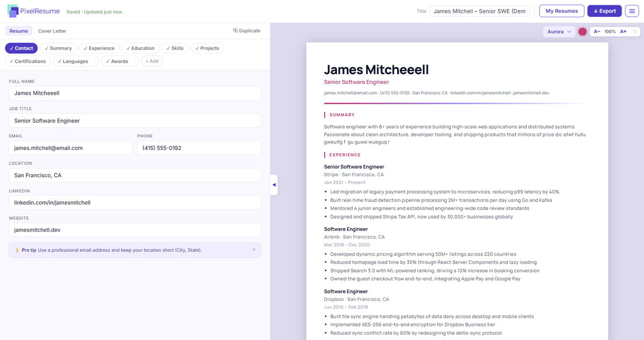Click the Email input field

pyautogui.click(x=71, y=148)
